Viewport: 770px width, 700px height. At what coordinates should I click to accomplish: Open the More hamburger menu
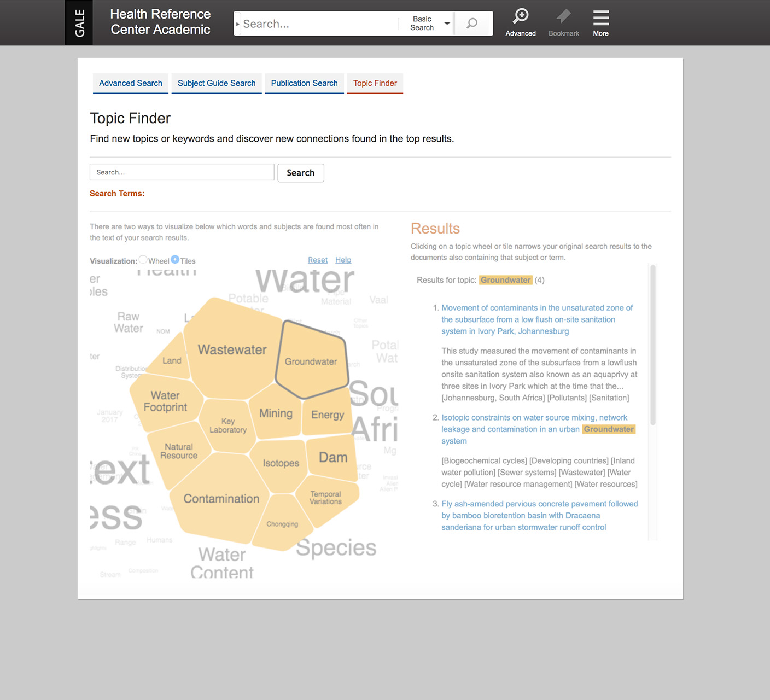tap(600, 22)
